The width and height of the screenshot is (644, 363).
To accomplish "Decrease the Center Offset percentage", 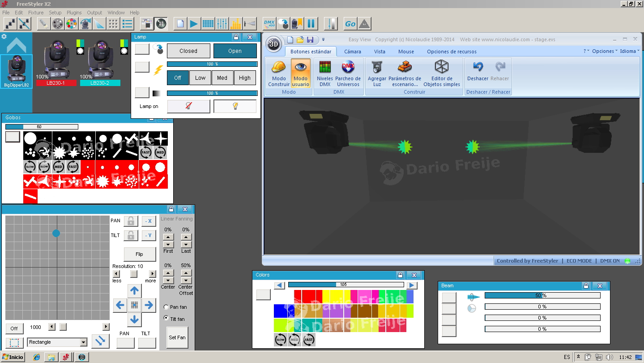I will pyautogui.click(x=186, y=281).
